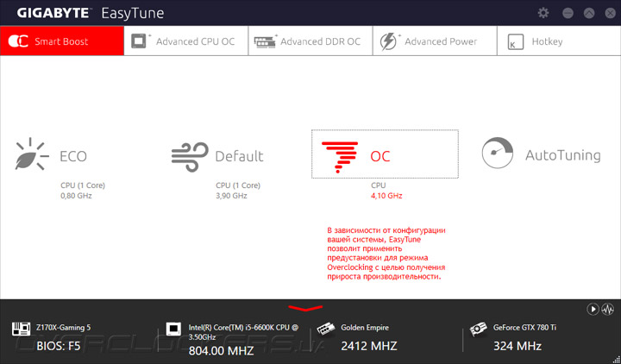
Task: Select the Smart Boost tab
Action: pyautogui.click(x=62, y=41)
